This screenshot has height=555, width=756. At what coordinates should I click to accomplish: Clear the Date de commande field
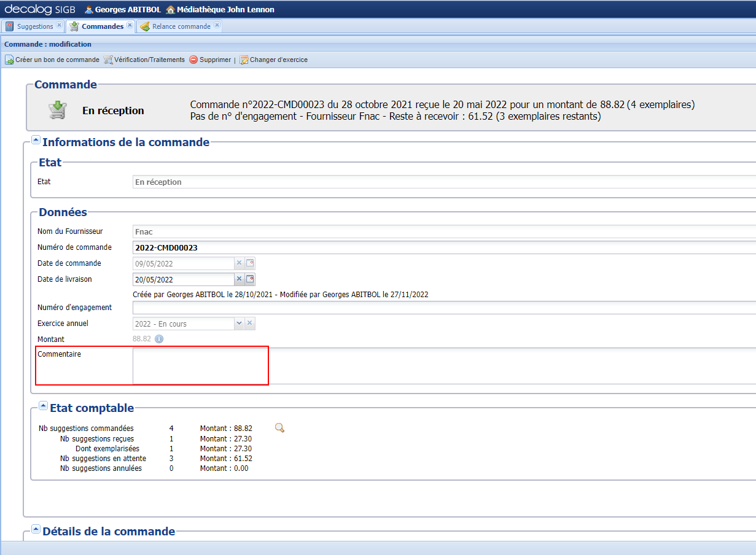point(239,263)
